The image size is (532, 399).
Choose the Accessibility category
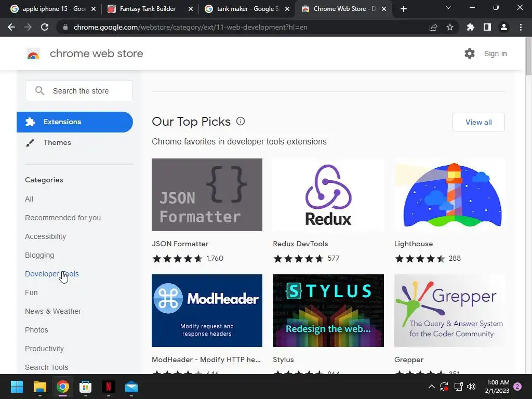[x=46, y=236]
